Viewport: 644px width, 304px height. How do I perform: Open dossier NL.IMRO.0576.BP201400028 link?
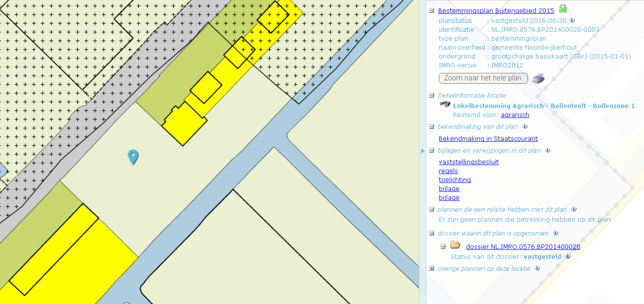(x=523, y=246)
